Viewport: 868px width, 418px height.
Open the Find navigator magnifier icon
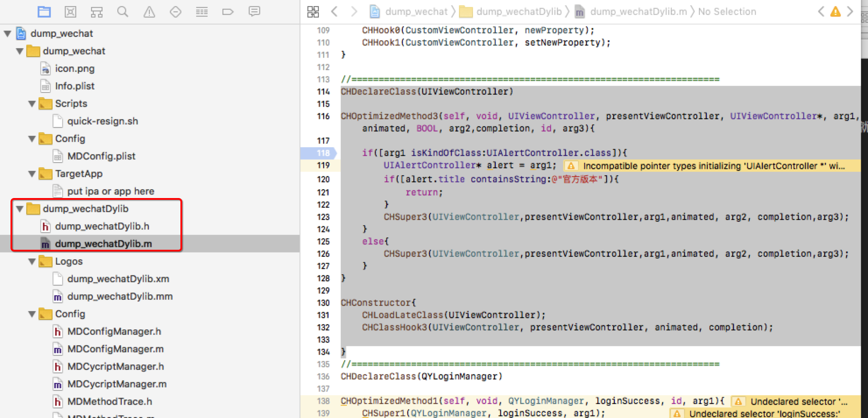click(123, 12)
